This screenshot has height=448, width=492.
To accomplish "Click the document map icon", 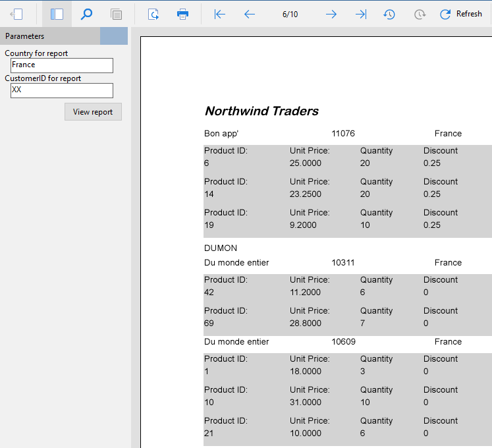I will point(117,14).
